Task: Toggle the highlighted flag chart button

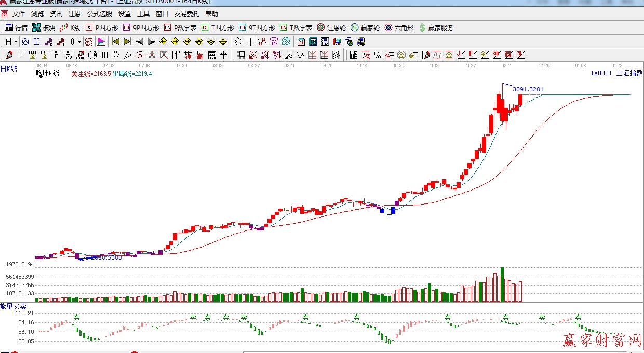Action: [x=101, y=42]
